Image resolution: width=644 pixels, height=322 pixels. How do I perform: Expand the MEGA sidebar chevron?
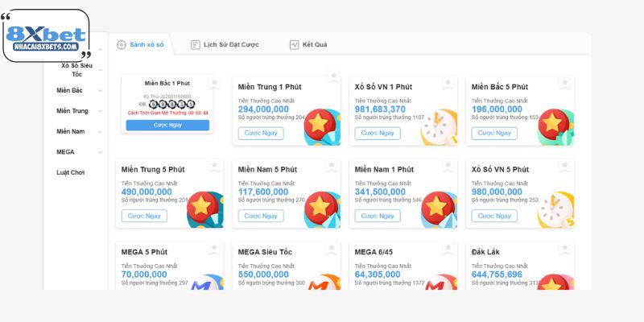tap(100, 152)
